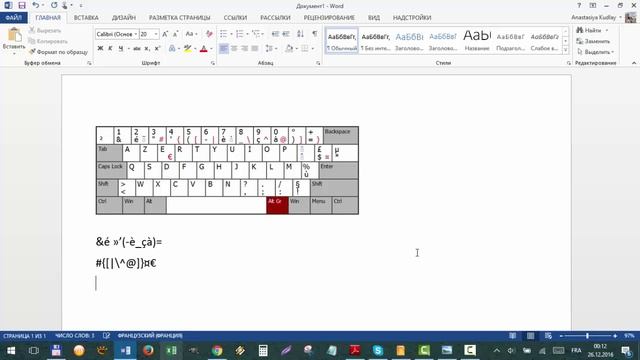Select the Подзаголовок style thumbnail
The height and width of the screenshot is (360, 640).
point(511,40)
